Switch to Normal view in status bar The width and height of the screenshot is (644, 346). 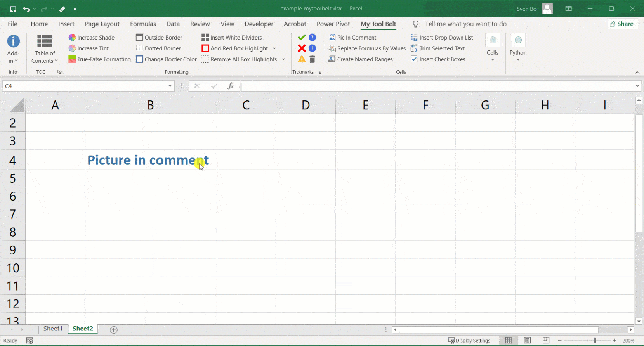508,341
